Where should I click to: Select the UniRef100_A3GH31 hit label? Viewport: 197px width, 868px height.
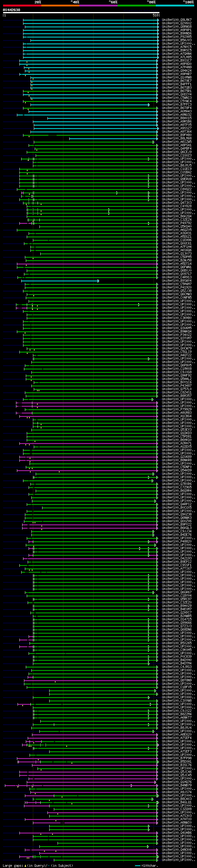[177, 233]
